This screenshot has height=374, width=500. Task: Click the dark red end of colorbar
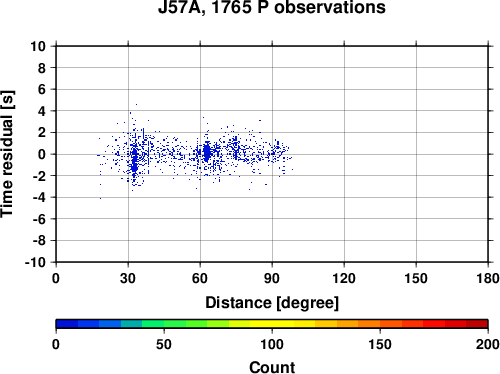tap(477, 324)
